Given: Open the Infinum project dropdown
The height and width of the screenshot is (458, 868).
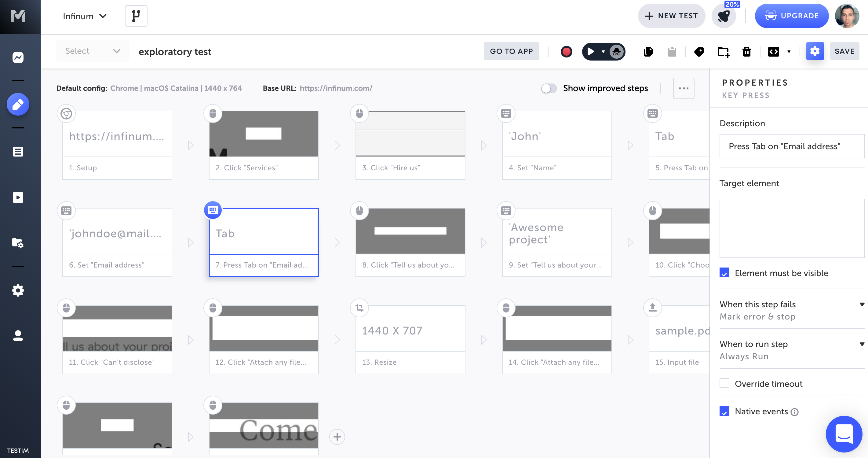Looking at the screenshot, I should (x=85, y=16).
